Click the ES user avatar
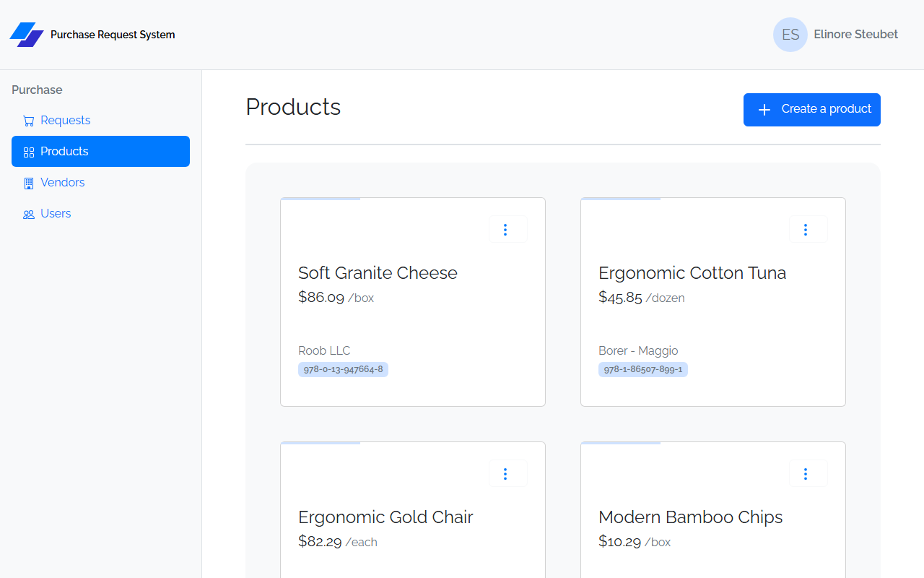Screen dimensions: 924x578 coord(790,35)
